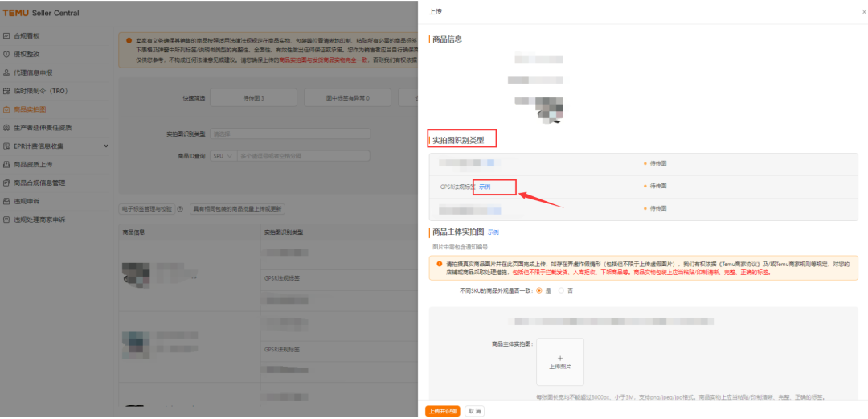868x419 pixels.
Task: Click orange warning icon in drawer notice
Action: click(x=440, y=265)
